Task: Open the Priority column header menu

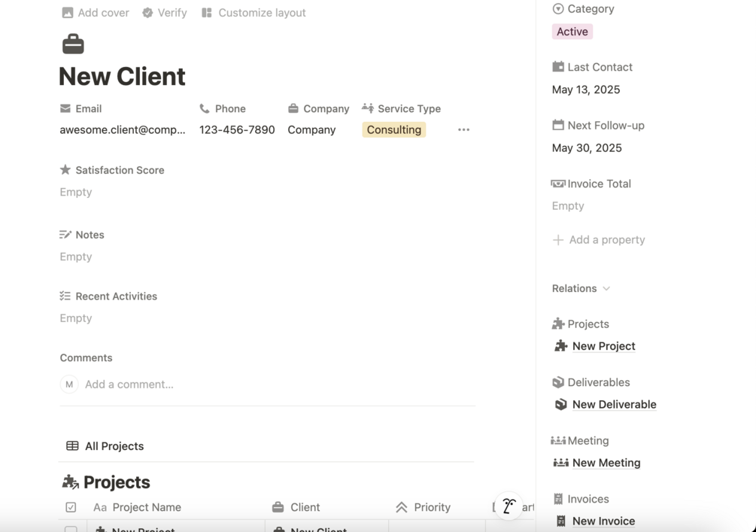Action: pos(432,508)
